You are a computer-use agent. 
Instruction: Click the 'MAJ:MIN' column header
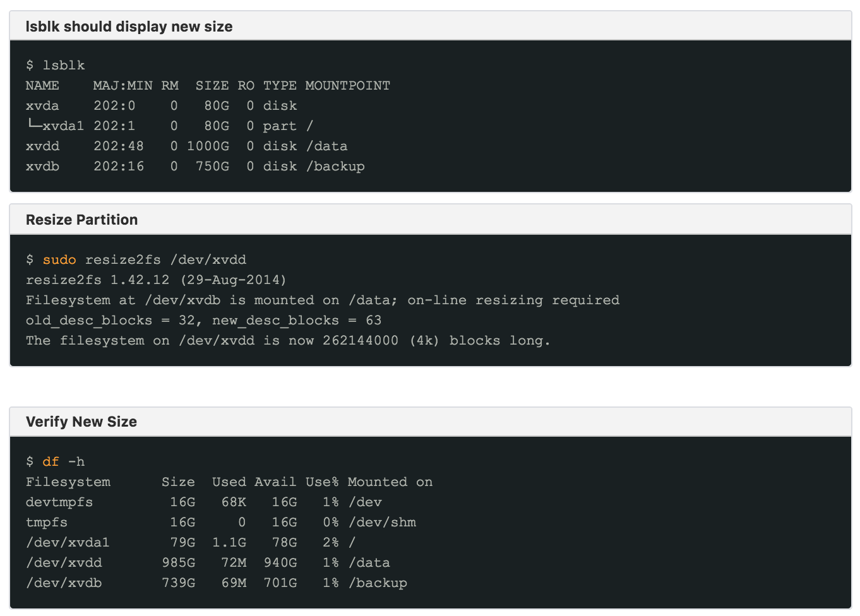(x=123, y=85)
